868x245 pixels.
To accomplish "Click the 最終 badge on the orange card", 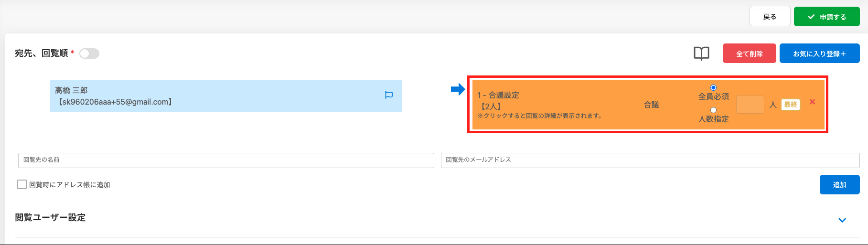I will 791,105.
